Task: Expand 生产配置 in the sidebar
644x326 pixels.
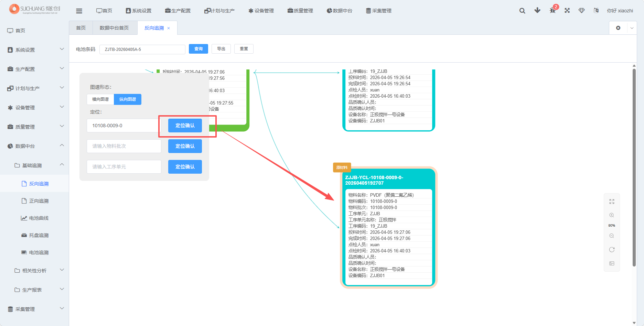Action: 34,69
